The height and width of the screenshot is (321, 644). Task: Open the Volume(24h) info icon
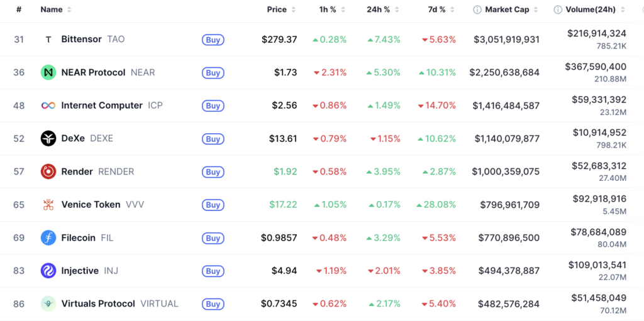(558, 10)
